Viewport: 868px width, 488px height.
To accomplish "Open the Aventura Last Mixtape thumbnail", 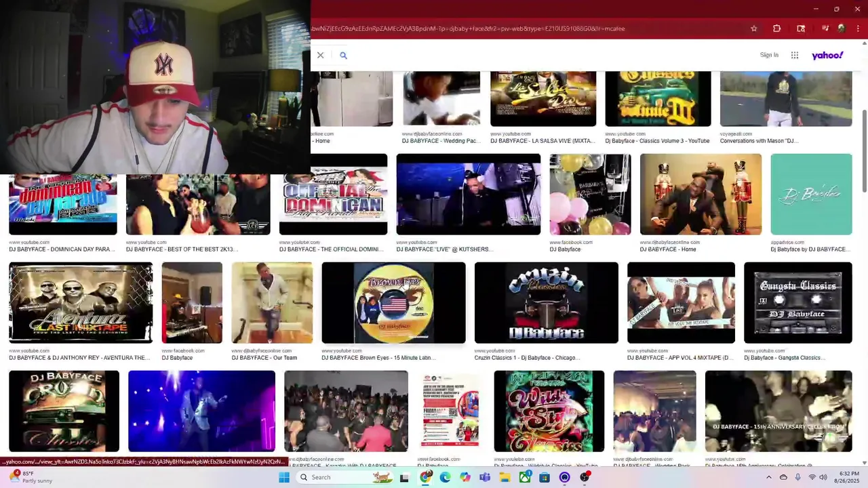I will (81, 302).
